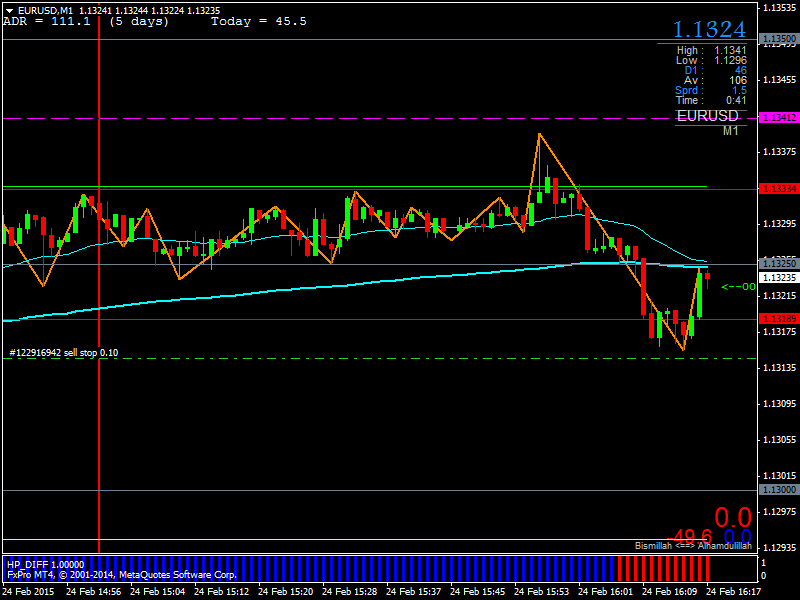Click the gray 1.13500 price tag
The height and width of the screenshot is (600, 800).
(779, 39)
